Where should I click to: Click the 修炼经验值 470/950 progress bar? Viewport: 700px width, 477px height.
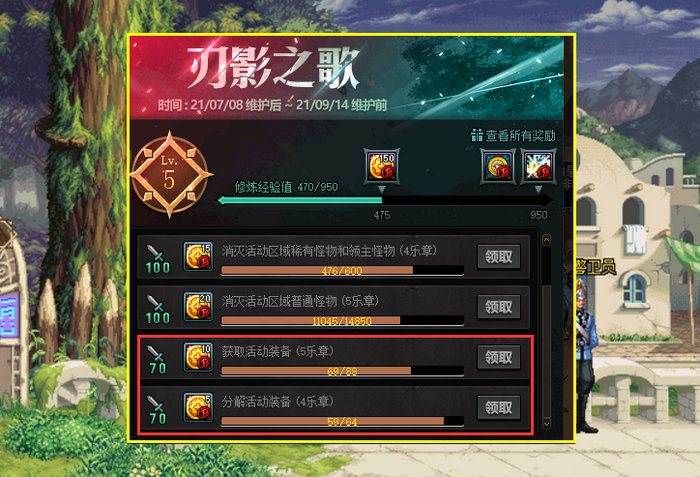coord(385,201)
